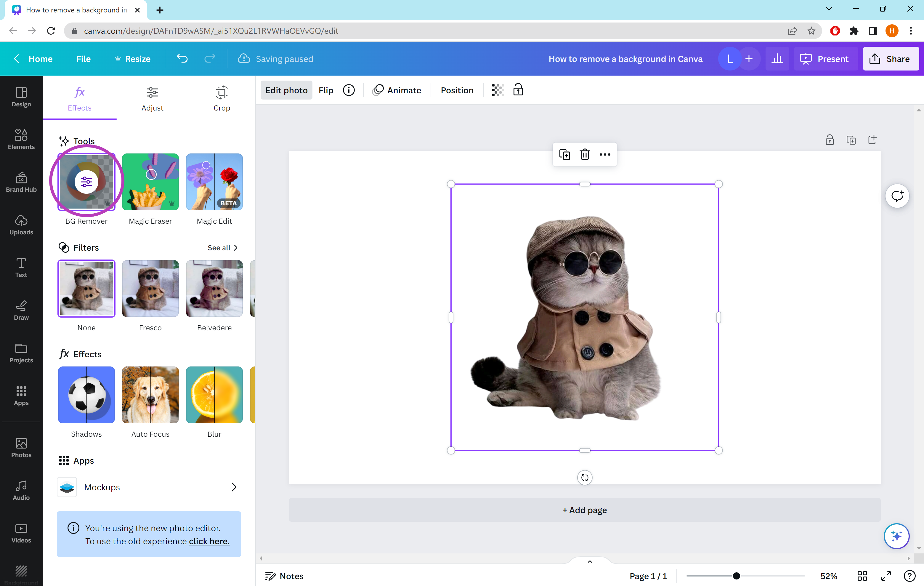Click the '+ Add page' bar
The width and height of the screenshot is (924, 586).
(584, 510)
